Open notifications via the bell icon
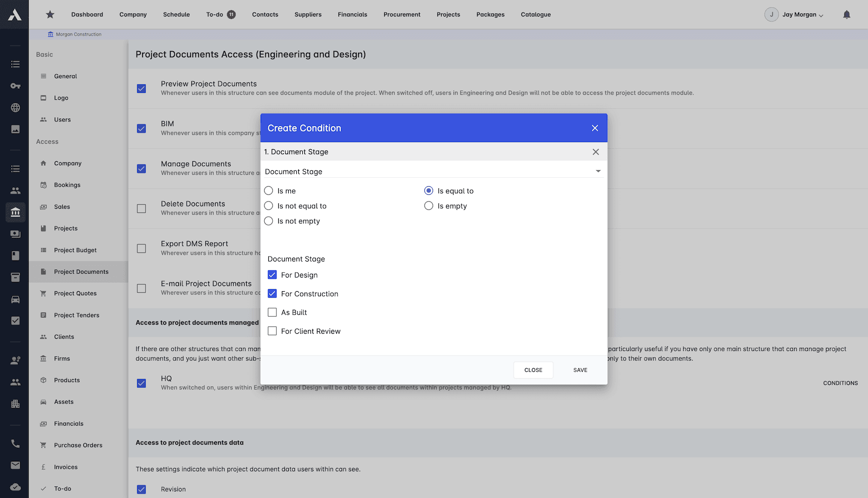868x498 pixels. (x=846, y=14)
